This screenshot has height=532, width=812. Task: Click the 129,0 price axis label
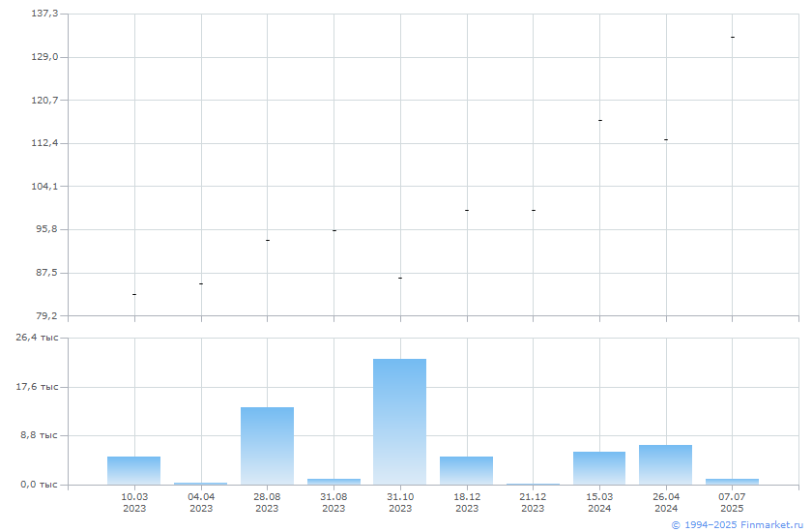[x=45, y=56]
